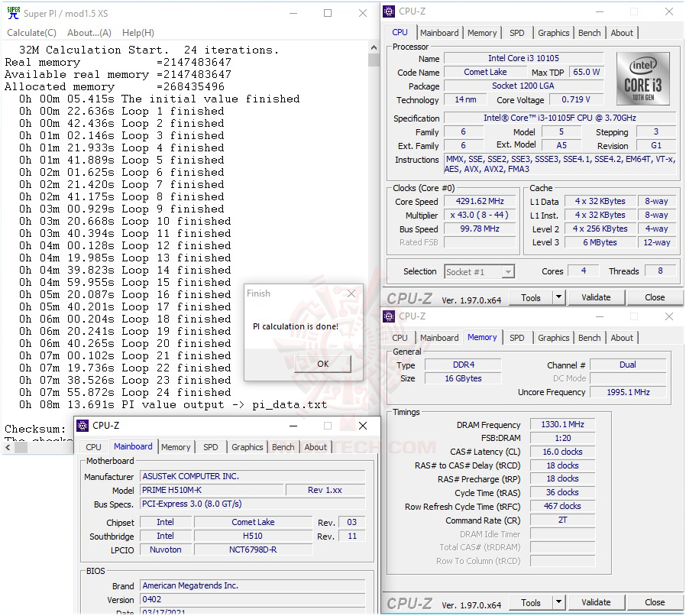Minimize the CPU-Z Mainboard window
This screenshot has width=686, height=616.
(293, 426)
